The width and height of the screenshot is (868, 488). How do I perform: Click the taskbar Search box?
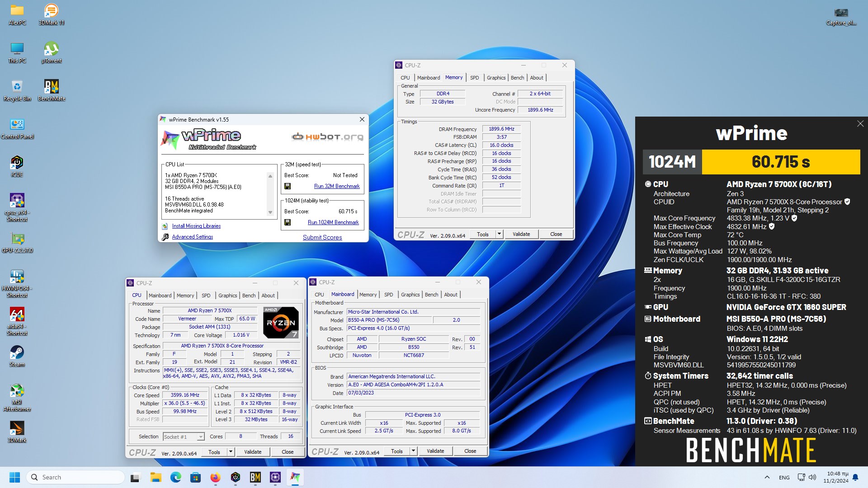tap(75, 477)
